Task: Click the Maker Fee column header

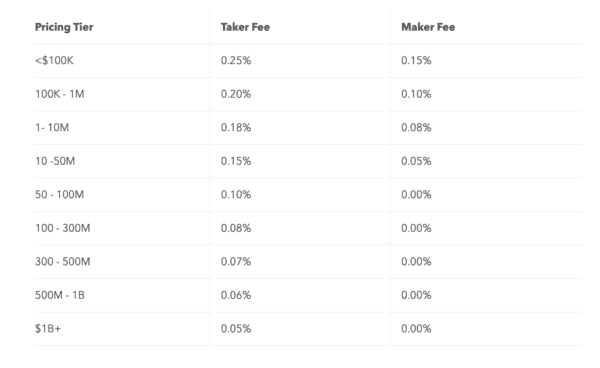Action: pyautogui.click(x=428, y=27)
